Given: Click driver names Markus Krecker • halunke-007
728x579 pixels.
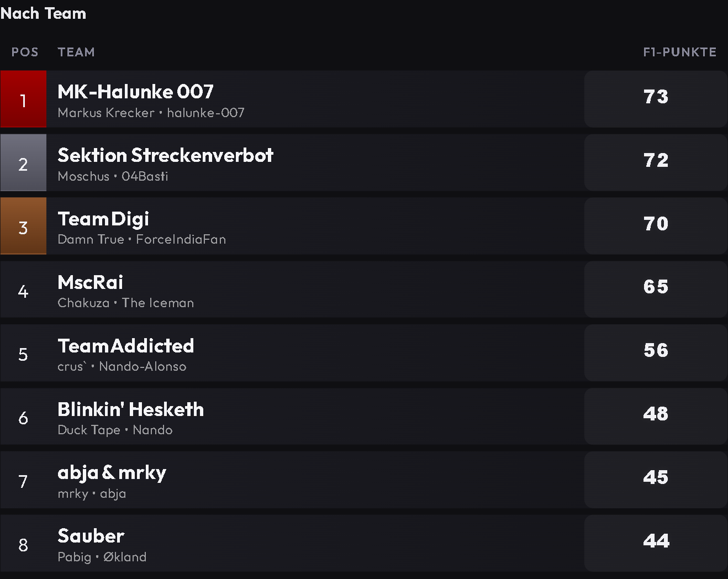Looking at the screenshot, I should click(x=151, y=113).
